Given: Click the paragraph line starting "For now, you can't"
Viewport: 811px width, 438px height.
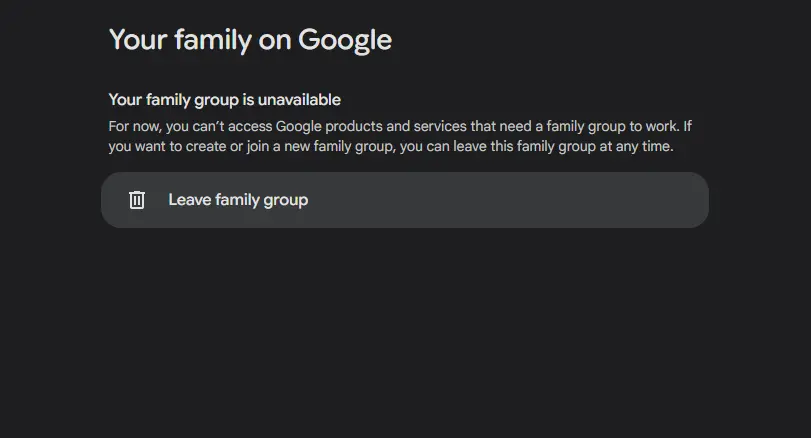Looking at the screenshot, I should pos(400,127).
